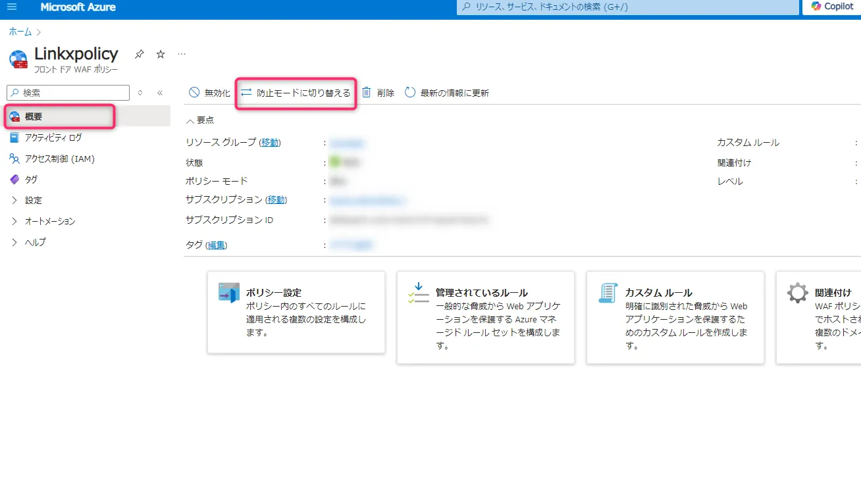The width and height of the screenshot is (861, 504).
Task: Click the ポリシー モード label
Action: 217,181
